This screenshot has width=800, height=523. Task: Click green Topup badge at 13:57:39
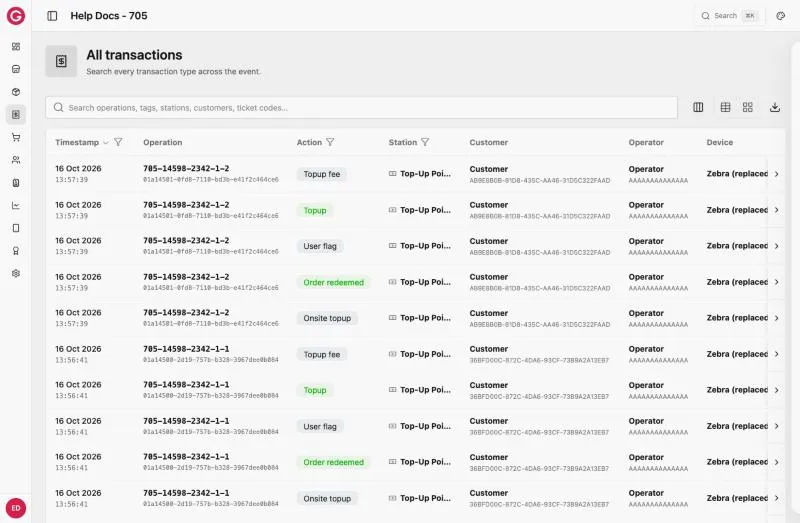coord(315,210)
